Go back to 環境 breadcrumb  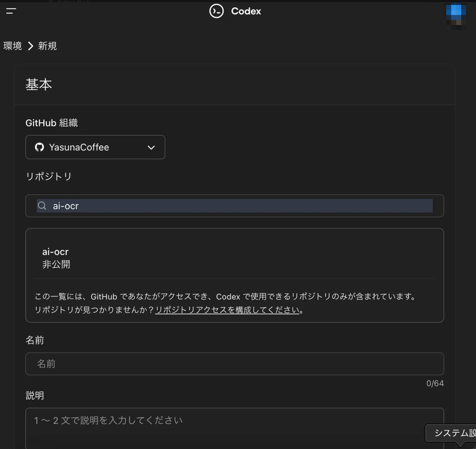point(13,46)
